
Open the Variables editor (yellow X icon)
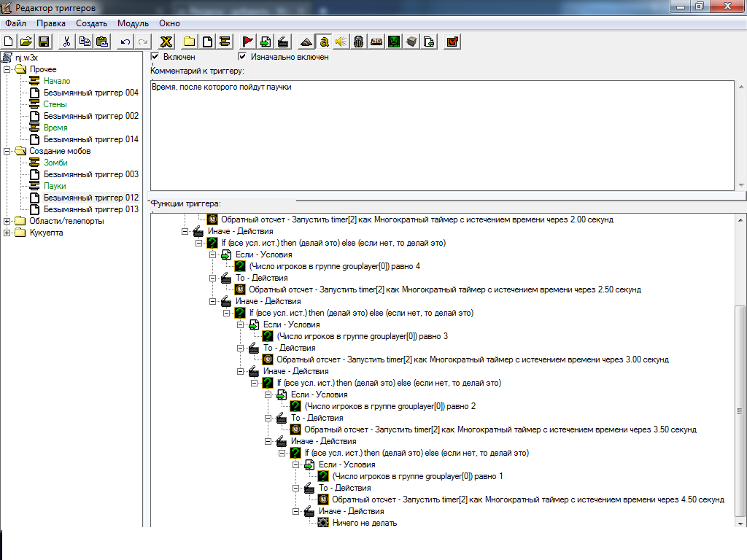tap(166, 42)
